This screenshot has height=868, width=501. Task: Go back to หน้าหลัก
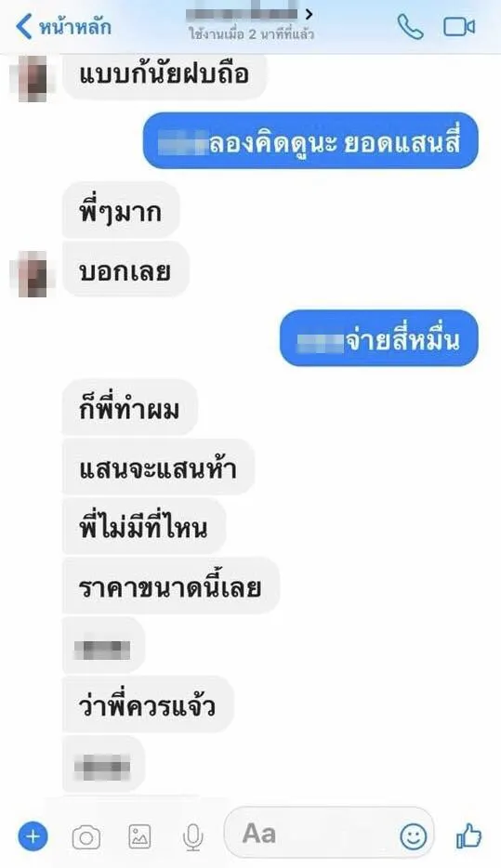(x=63, y=27)
